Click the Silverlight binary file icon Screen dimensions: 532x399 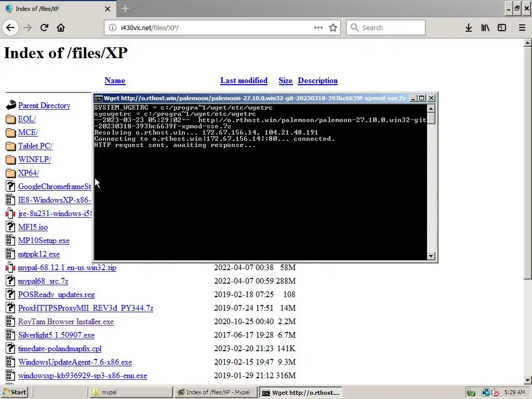tap(10, 335)
